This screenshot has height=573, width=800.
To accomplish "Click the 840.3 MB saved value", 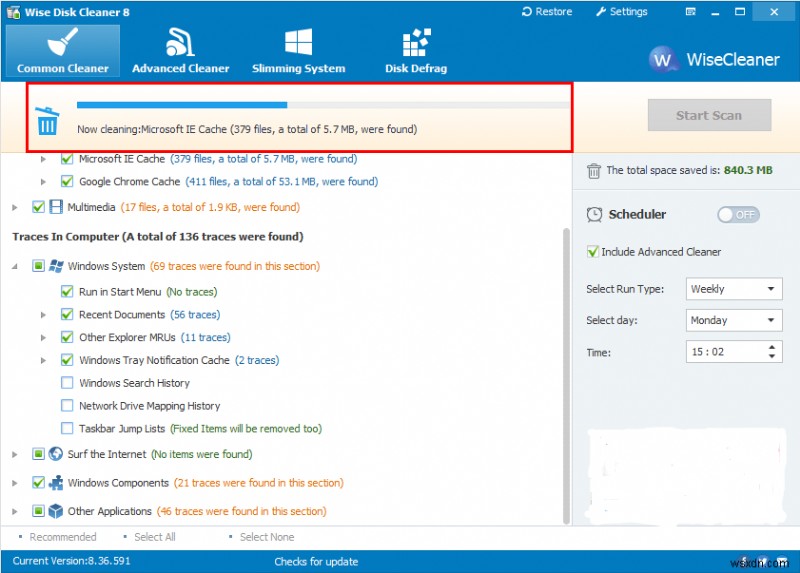I will pyautogui.click(x=748, y=170).
